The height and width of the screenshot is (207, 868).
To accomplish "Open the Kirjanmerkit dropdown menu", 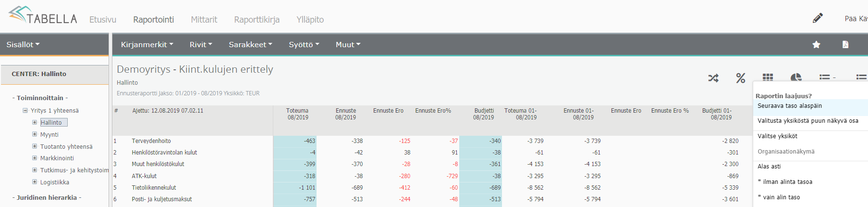I will [147, 44].
